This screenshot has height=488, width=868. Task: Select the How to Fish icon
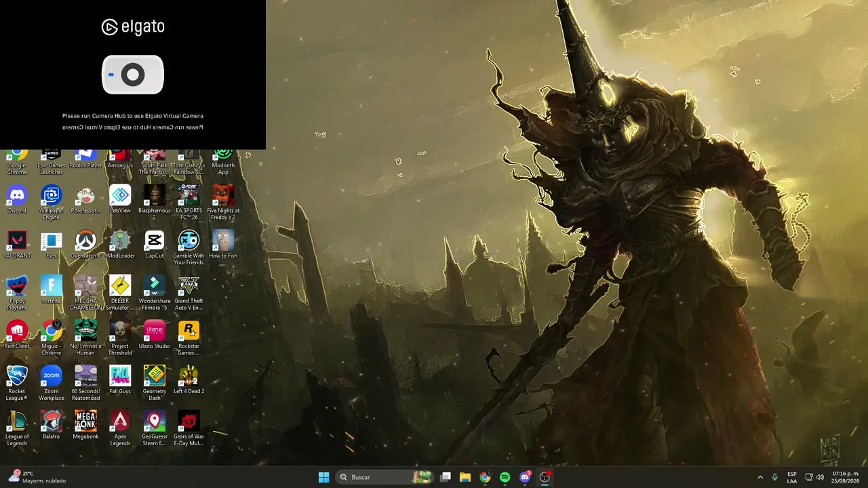click(x=223, y=245)
